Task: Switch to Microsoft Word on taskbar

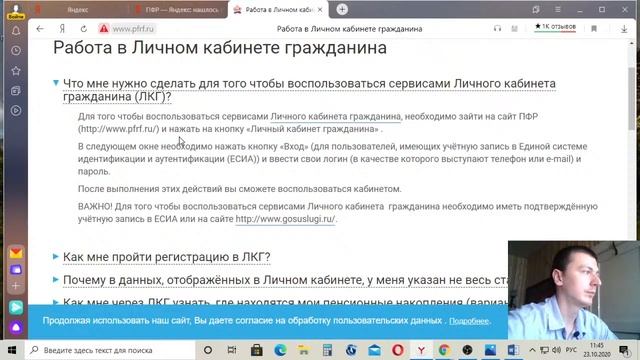Action: tap(513, 350)
